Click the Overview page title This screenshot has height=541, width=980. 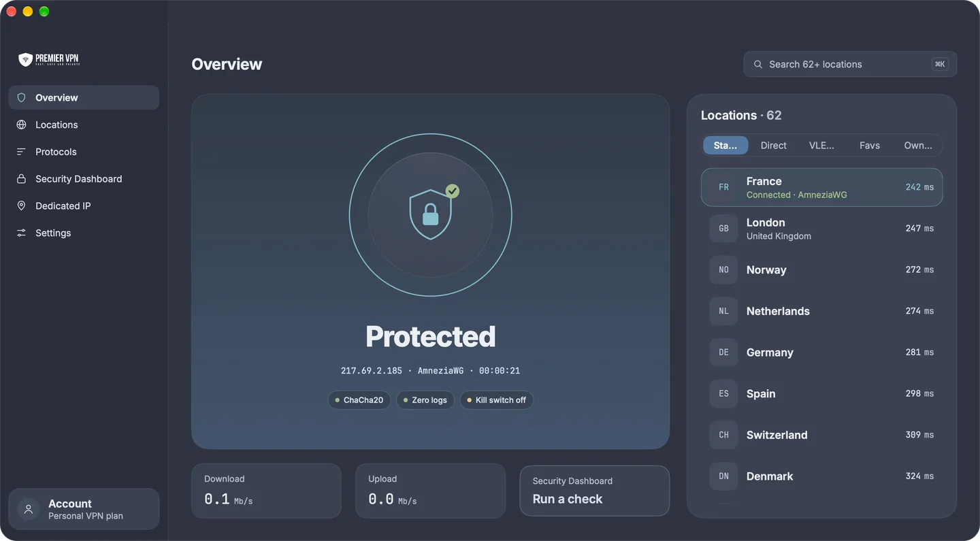(x=227, y=64)
